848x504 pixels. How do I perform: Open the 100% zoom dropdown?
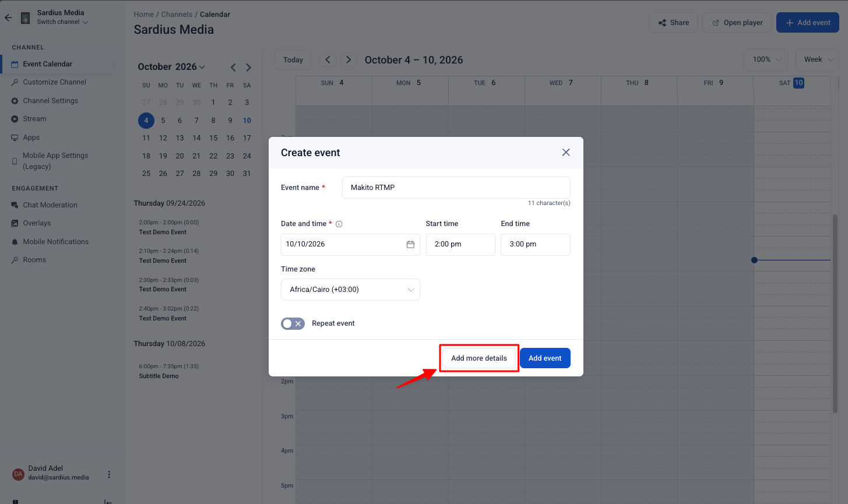click(x=766, y=59)
